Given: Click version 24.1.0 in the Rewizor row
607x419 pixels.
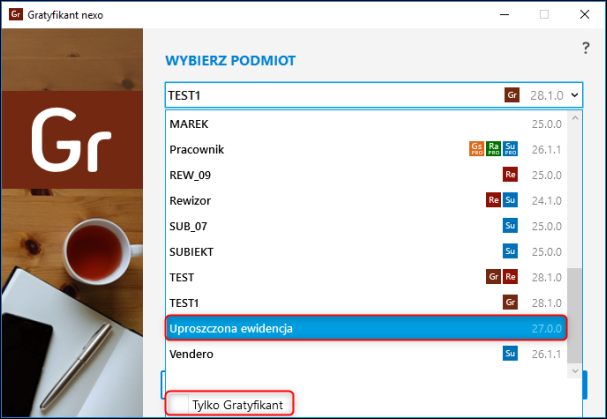Looking at the screenshot, I should click(x=546, y=201).
